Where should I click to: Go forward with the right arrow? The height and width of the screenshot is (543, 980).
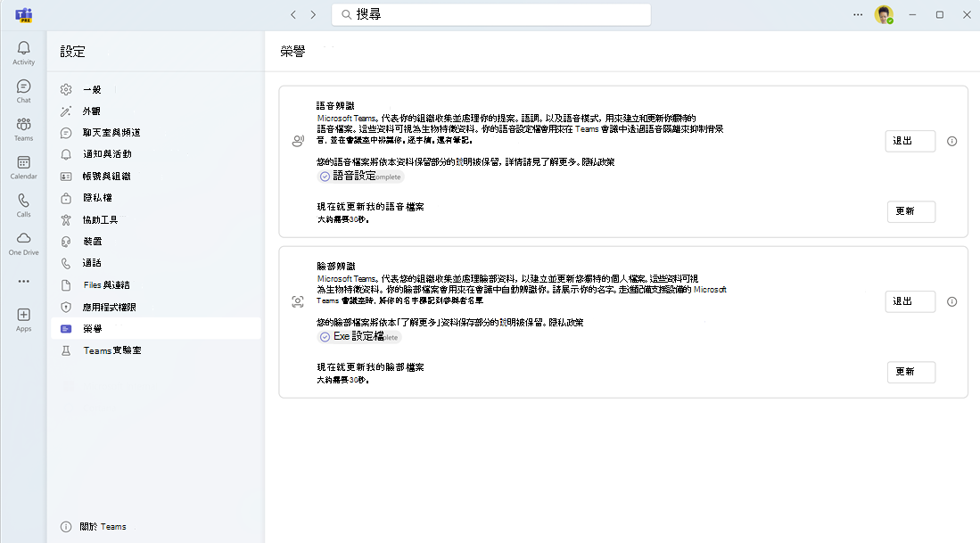pyautogui.click(x=313, y=14)
